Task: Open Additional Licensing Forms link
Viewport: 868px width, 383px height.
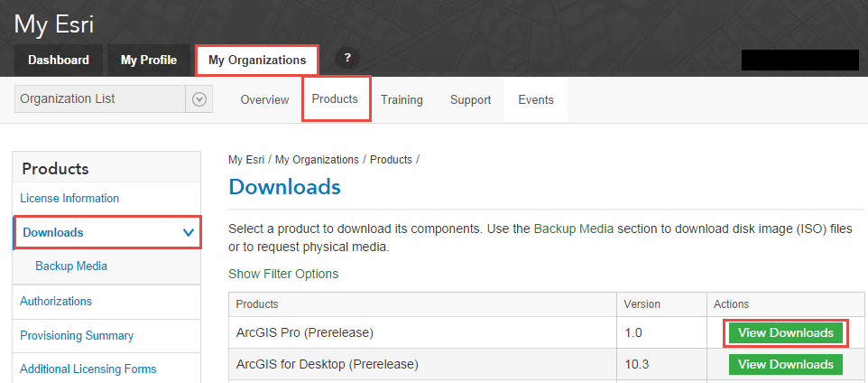Action: pos(88,369)
